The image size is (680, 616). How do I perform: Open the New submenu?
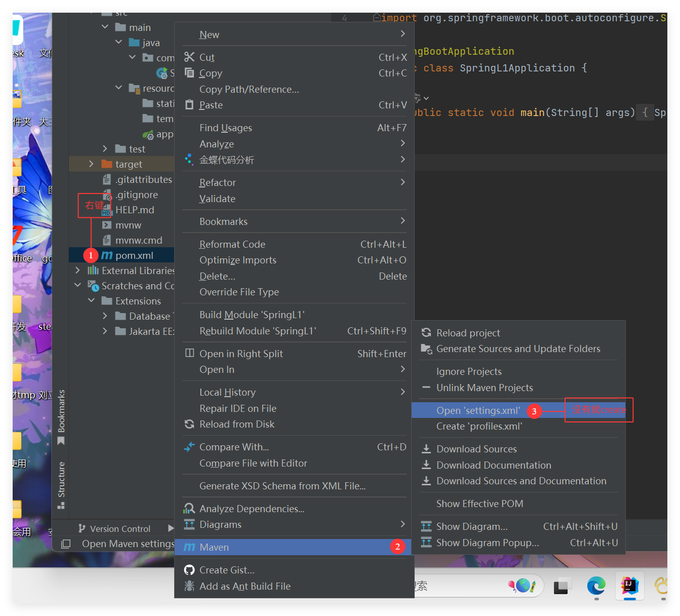(x=294, y=34)
